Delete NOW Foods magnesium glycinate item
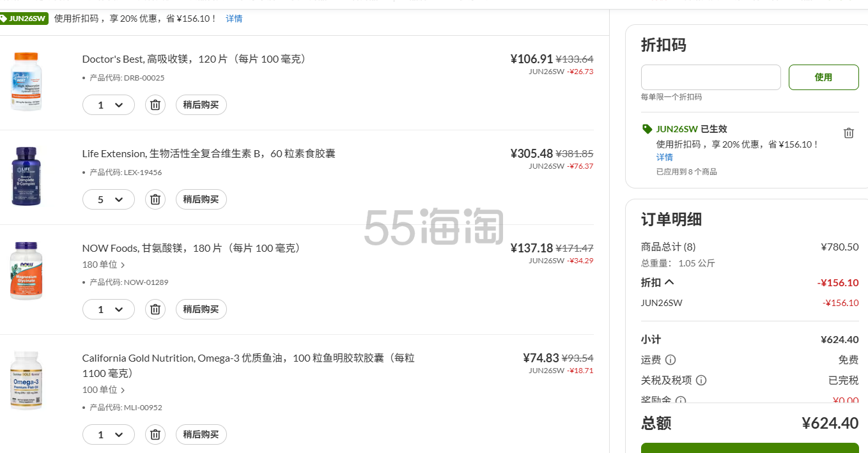This screenshot has width=868, height=453. point(155,309)
